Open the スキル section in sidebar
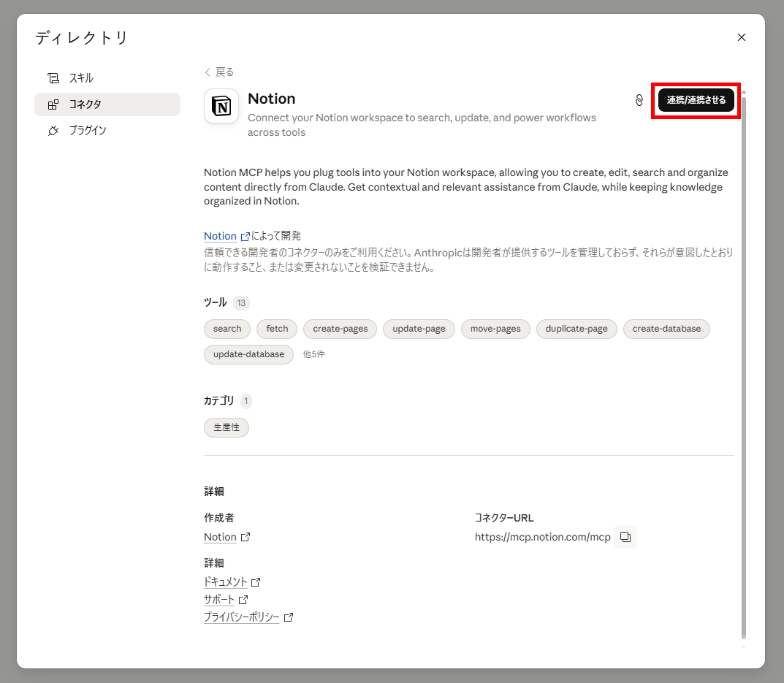784x683 pixels. pyautogui.click(x=107, y=78)
